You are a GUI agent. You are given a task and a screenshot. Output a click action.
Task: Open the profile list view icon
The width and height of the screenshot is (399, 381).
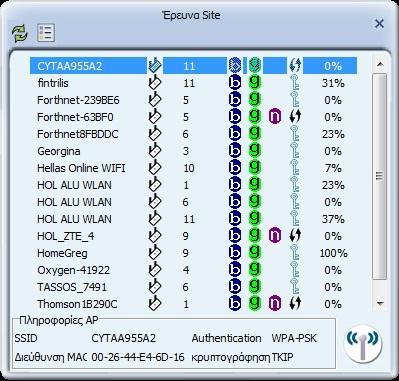[x=46, y=33]
